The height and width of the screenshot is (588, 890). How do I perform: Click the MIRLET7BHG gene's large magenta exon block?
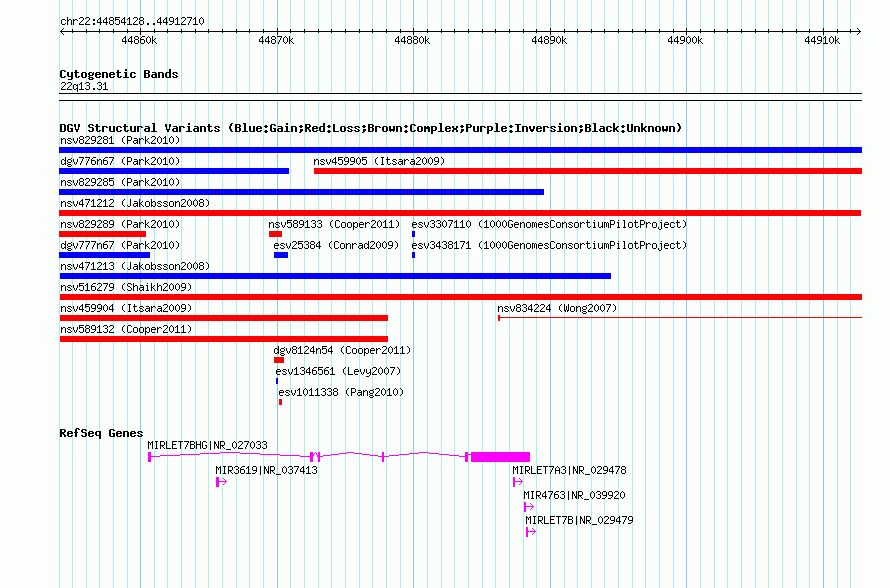[x=500, y=457]
